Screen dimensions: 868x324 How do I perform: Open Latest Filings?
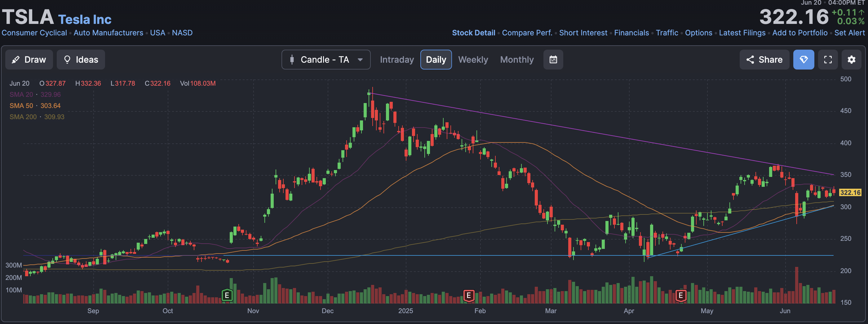tap(742, 33)
